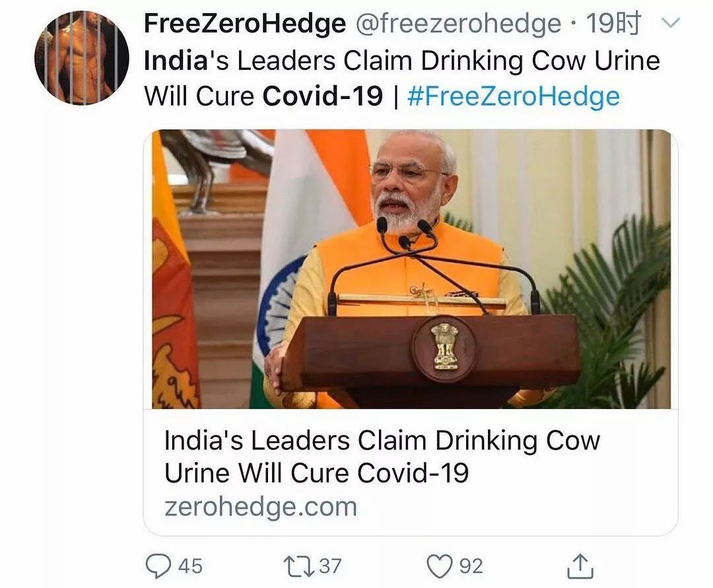
Task: Open the @freezerohedge handle
Action: (458, 24)
